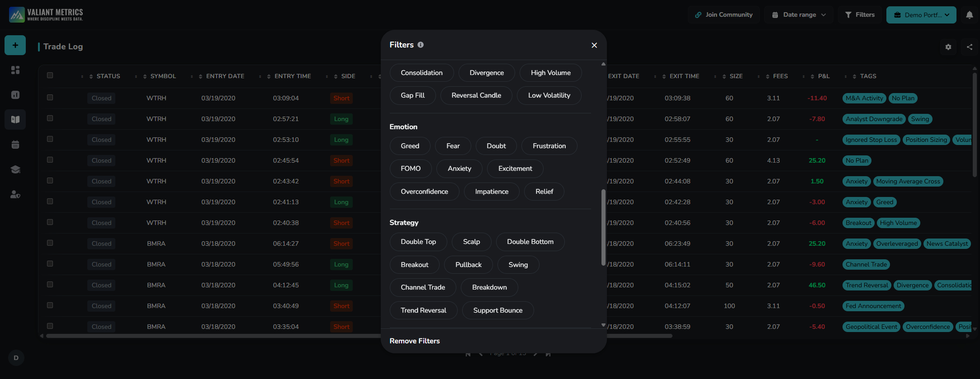Select the Divergence filter chip
Image resolution: width=980 pixels, height=379 pixels.
[487, 73]
